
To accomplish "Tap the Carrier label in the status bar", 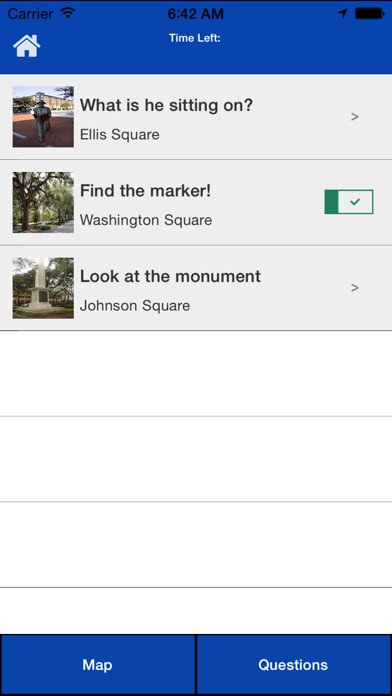I will click(32, 14).
